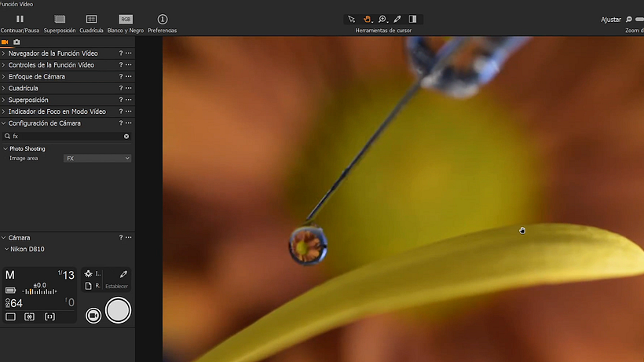Switch to the photo camera tool tab

tap(16, 42)
